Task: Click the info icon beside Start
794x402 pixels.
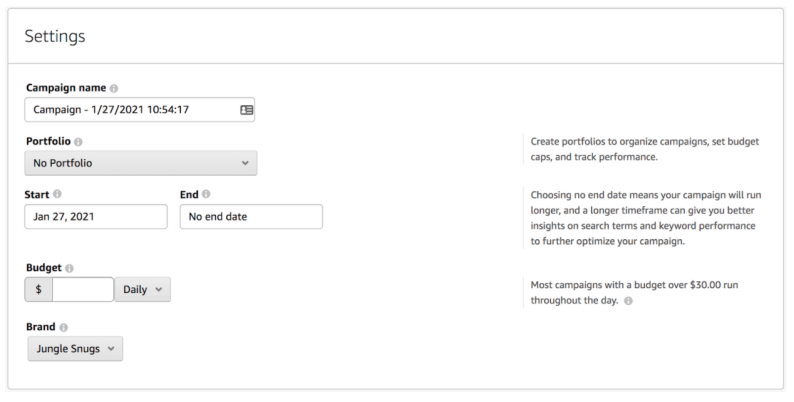Action: pos(57,194)
